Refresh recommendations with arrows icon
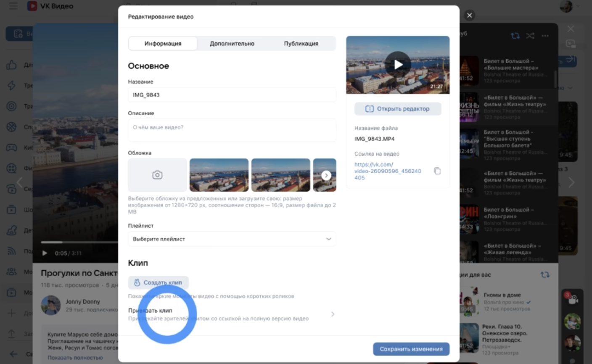This screenshot has height=364, width=592. (545, 274)
